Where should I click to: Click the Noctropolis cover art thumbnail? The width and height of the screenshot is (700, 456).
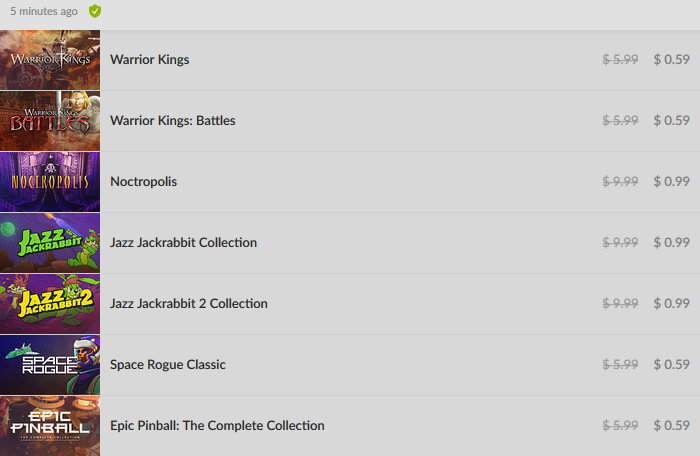point(50,182)
